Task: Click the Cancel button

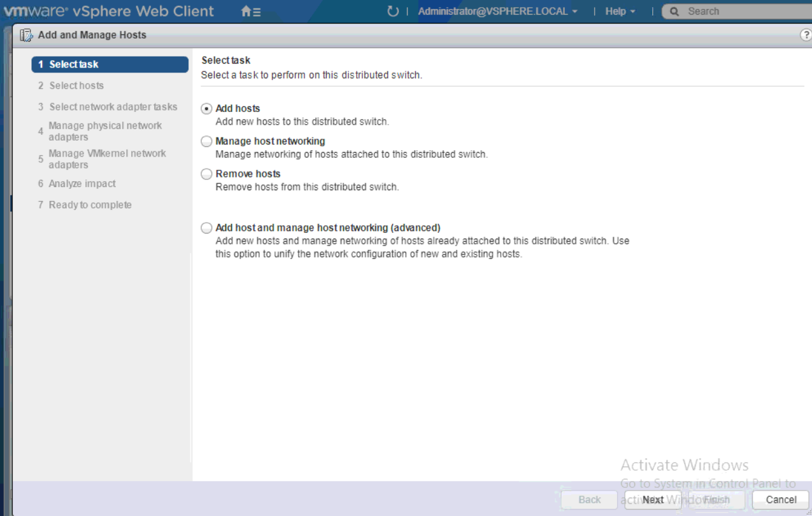Action: point(781,499)
